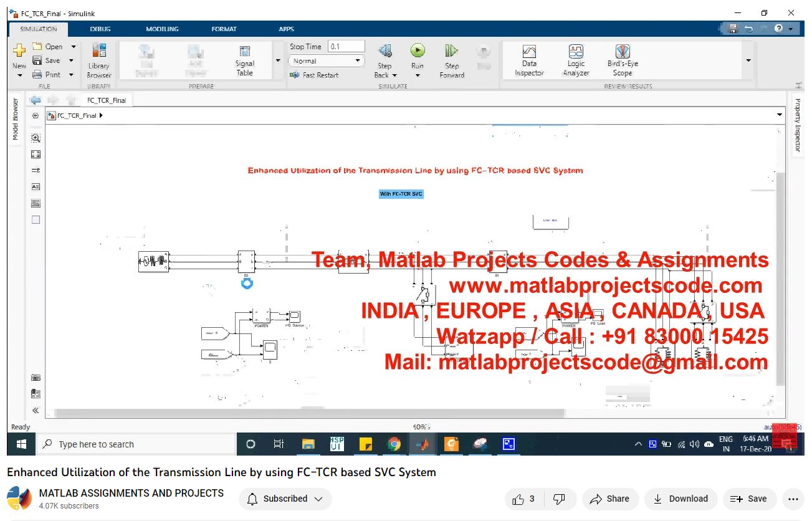
Task: Click the Windows Start button
Action: point(21,444)
